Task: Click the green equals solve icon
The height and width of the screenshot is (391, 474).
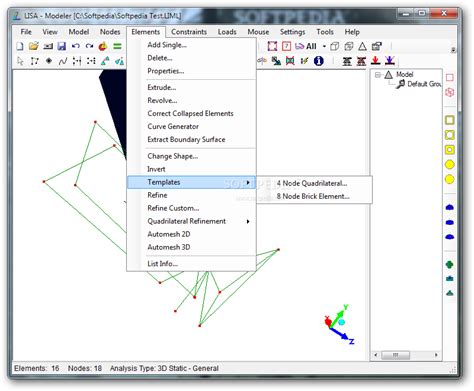Action: pos(117,46)
